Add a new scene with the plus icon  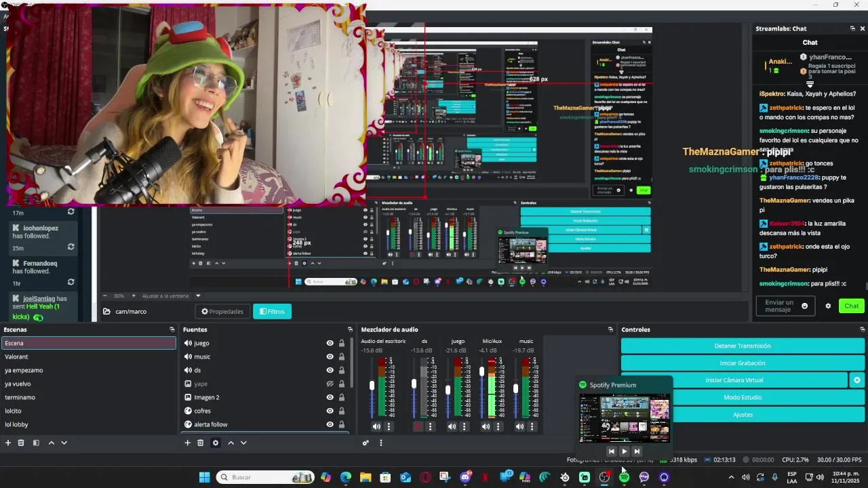(8, 443)
